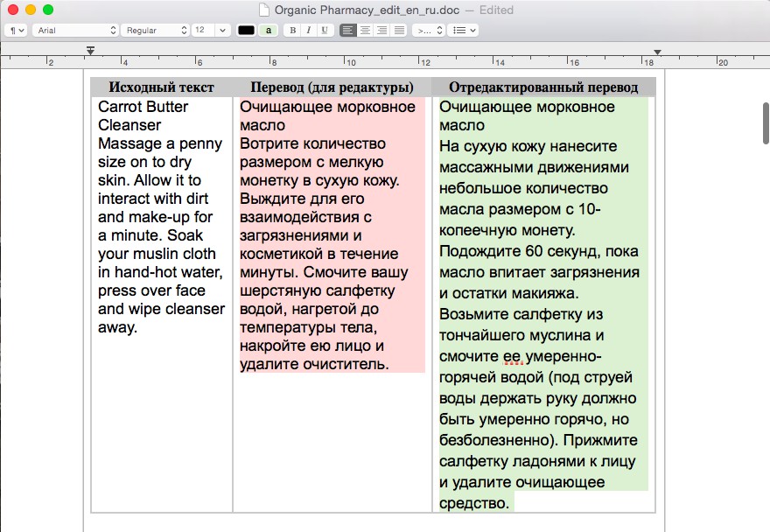Expand the font size dropdown arrow
The image size is (770, 532).
pos(222,30)
